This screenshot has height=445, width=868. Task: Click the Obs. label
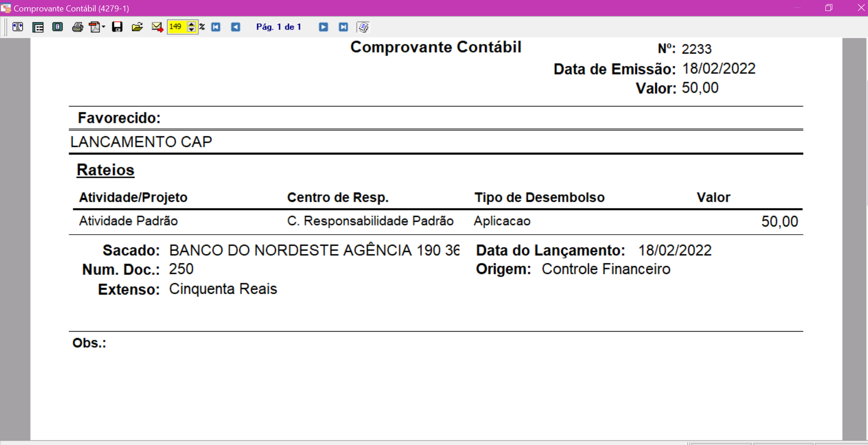(x=89, y=343)
